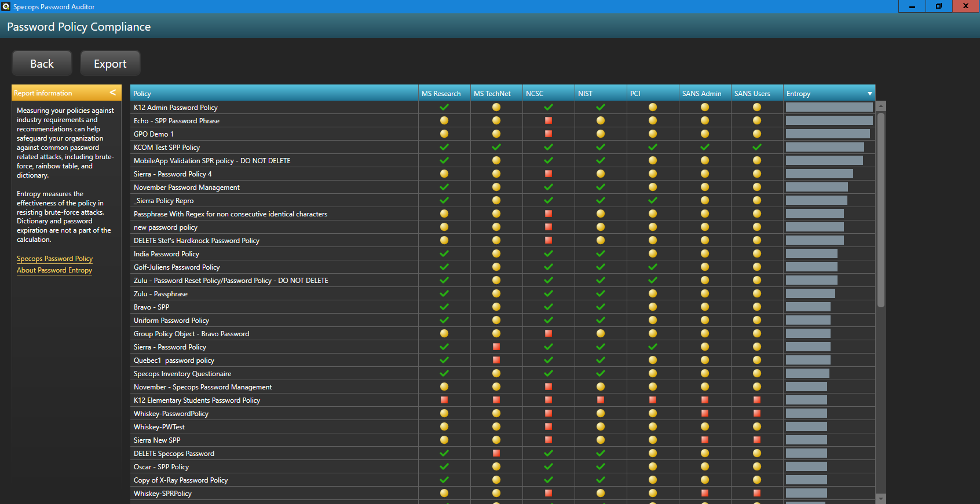Select 'Passphrase With Regex for non consecutive identical characters'
This screenshot has width=980, height=504.
pos(231,214)
